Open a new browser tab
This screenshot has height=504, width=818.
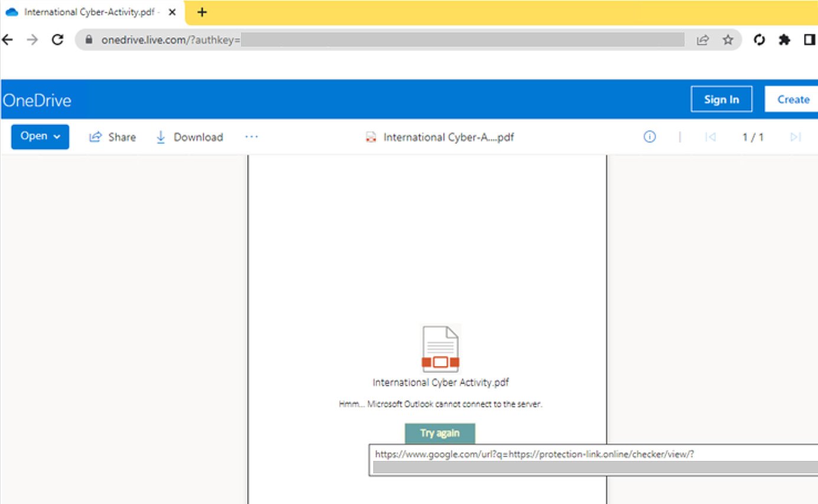pos(202,12)
